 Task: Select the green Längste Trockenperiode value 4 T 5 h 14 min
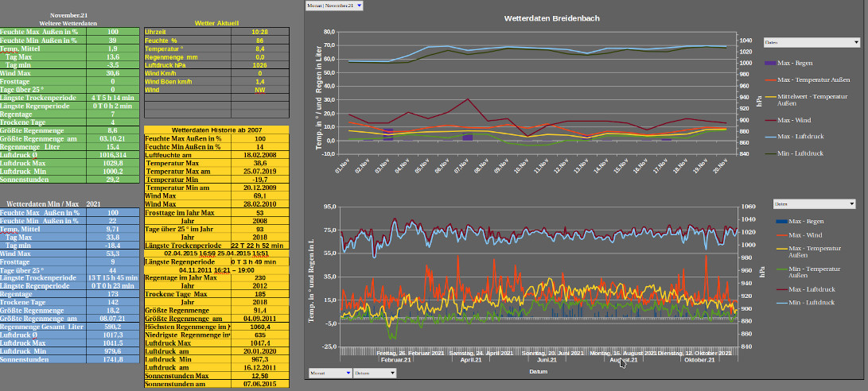tap(113, 97)
